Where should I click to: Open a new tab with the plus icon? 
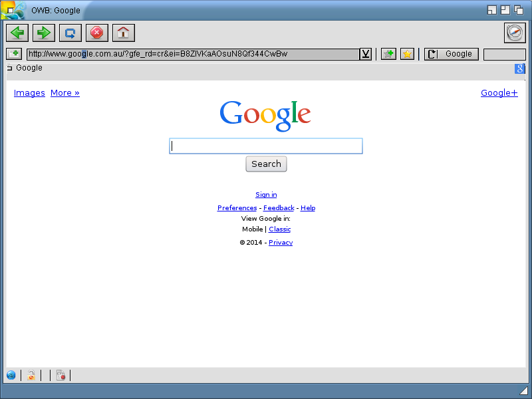(14, 54)
